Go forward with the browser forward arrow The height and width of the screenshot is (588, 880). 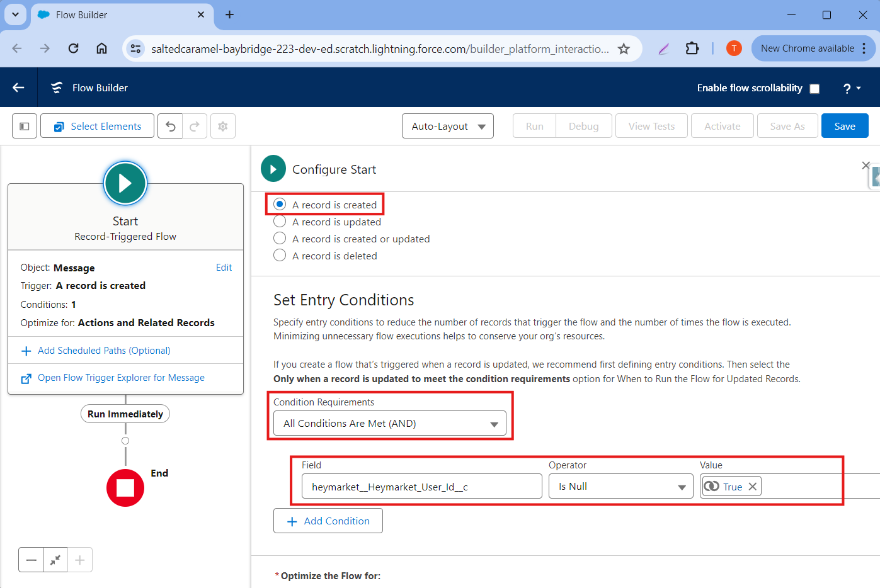coord(45,48)
